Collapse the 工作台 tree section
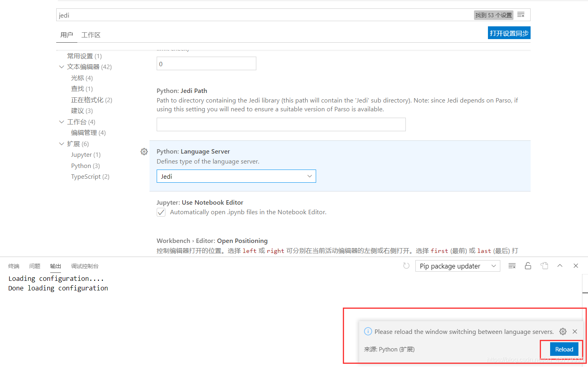This screenshot has width=588, height=367. (61, 122)
